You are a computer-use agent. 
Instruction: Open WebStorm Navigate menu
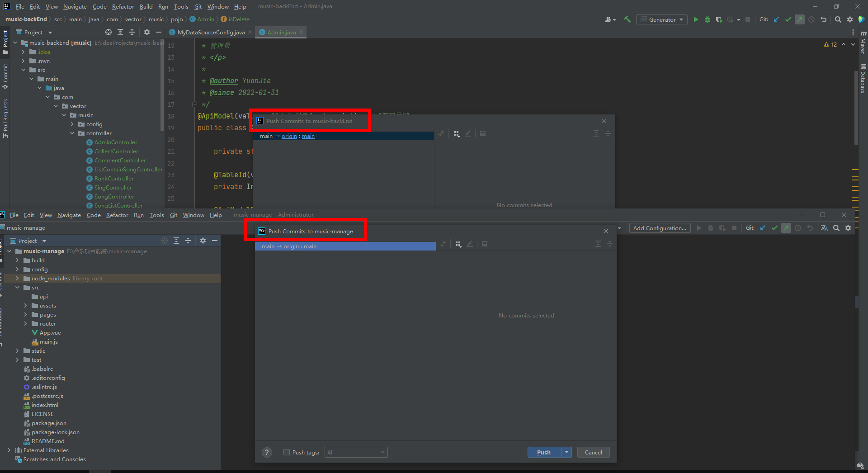pos(69,215)
